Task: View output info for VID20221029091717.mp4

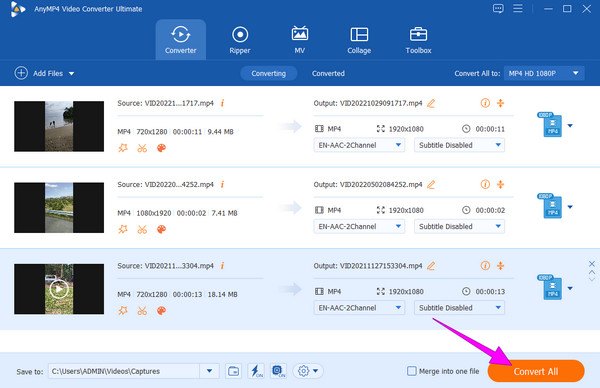Action: 485,103
